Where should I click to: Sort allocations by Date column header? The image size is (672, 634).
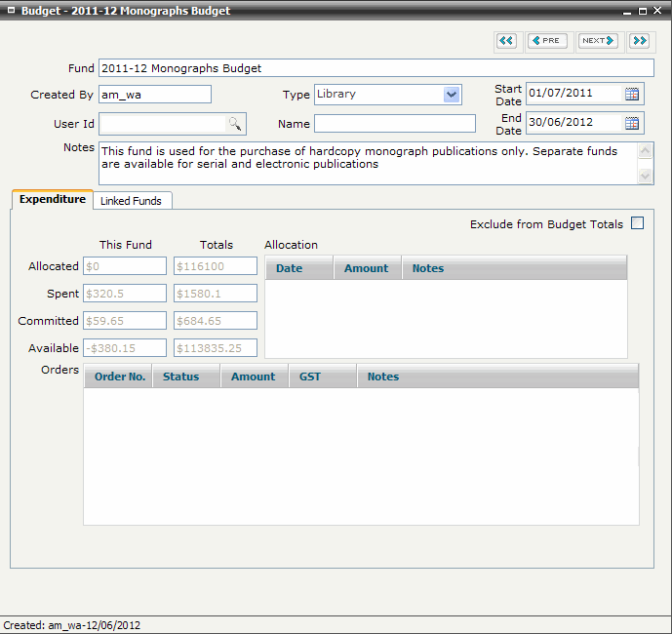(290, 268)
